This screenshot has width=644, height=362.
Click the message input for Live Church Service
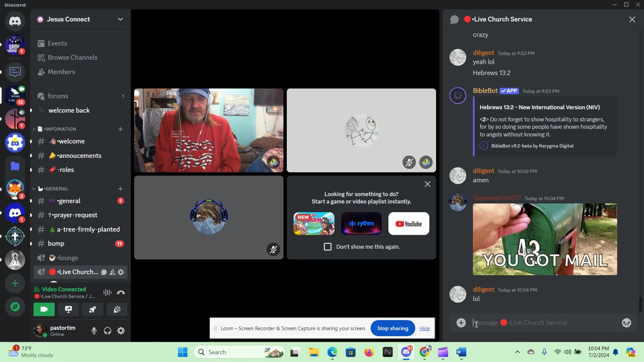pos(543,323)
